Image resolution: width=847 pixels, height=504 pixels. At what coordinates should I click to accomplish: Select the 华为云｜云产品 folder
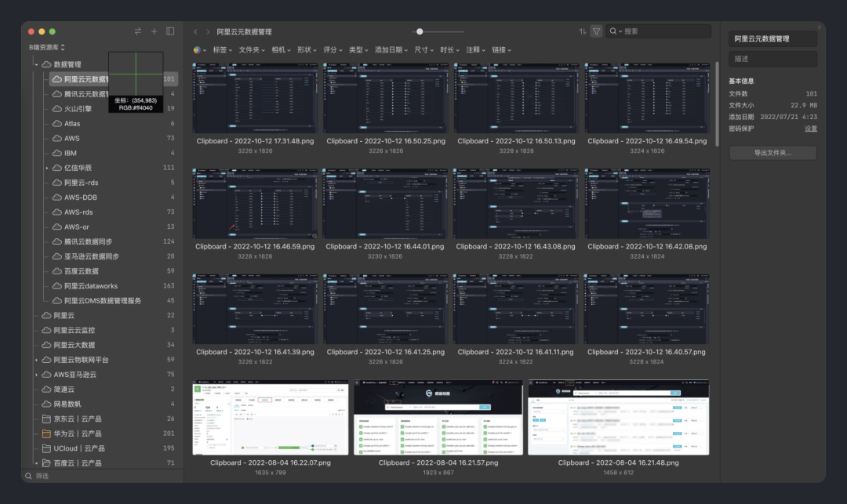pyautogui.click(x=107, y=433)
